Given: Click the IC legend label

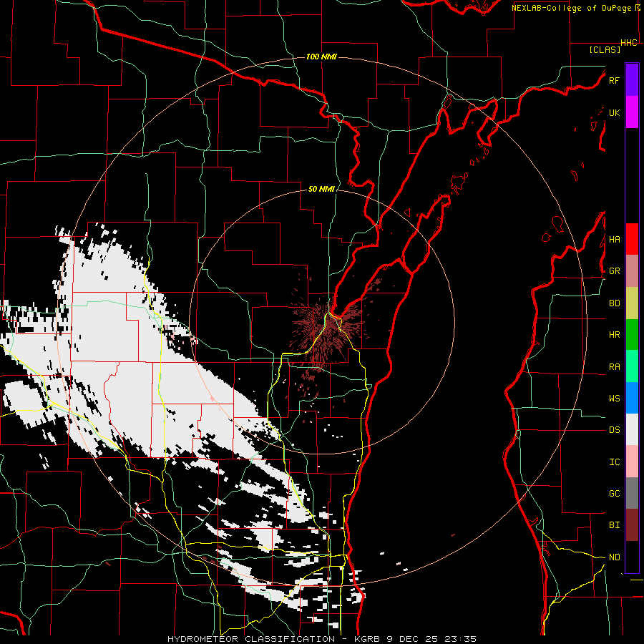Looking at the screenshot, I should [614, 462].
